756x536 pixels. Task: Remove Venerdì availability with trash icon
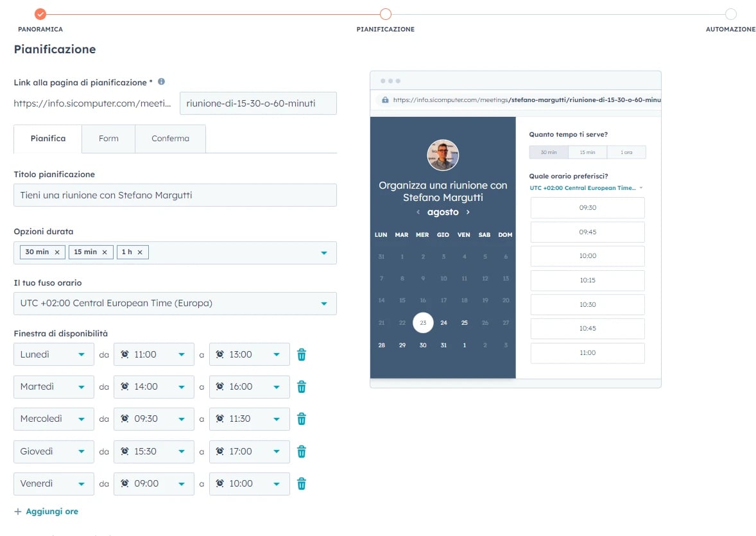(301, 483)
